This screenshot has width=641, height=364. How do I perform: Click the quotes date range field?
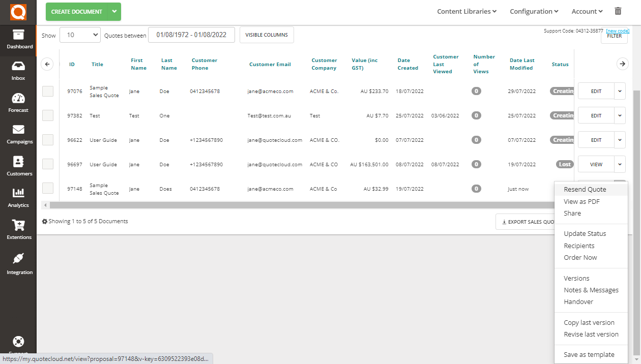(x=191, y=35)
